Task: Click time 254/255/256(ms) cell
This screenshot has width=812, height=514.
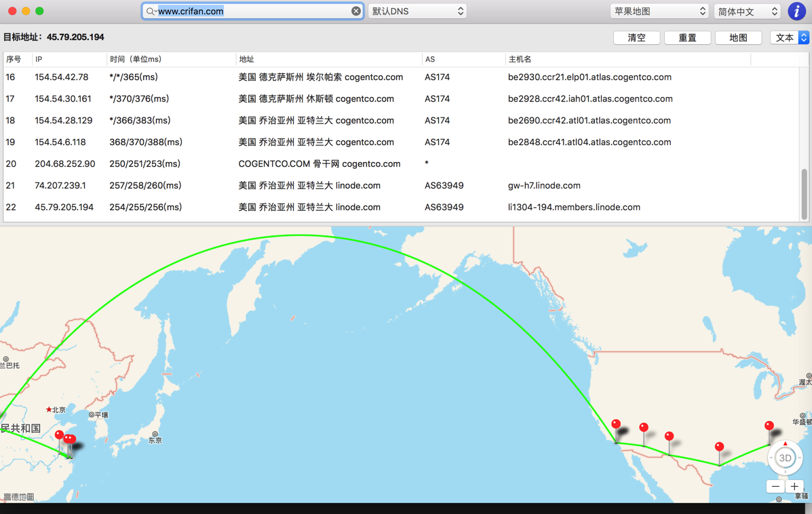Action: tap(145, 207)
